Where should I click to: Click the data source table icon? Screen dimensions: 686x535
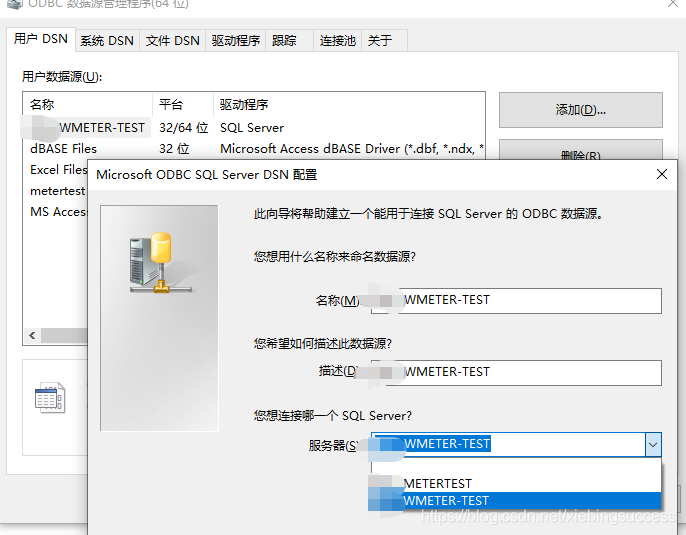coord(50,398)
